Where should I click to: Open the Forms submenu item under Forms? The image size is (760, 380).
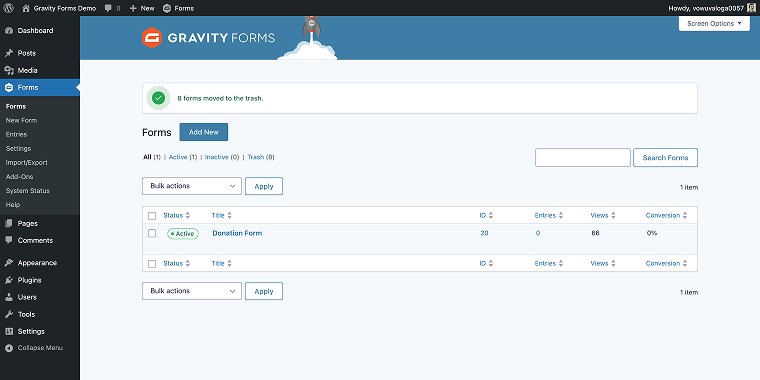(16, 106)
